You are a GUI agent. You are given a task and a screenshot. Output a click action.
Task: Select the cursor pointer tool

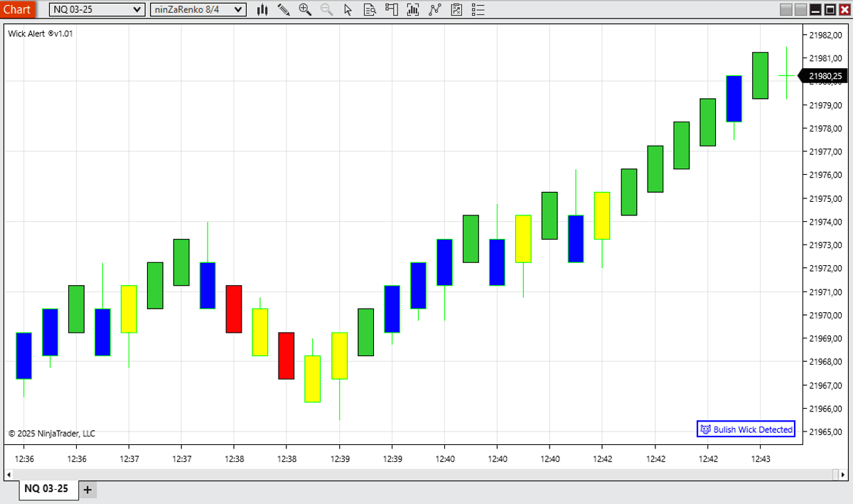click(x=348, y=9)
